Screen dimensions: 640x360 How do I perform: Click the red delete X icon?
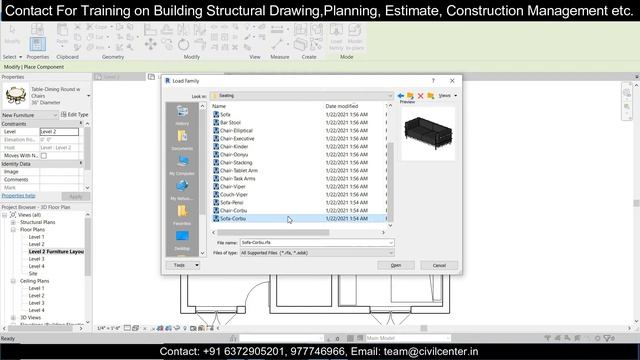420,96
